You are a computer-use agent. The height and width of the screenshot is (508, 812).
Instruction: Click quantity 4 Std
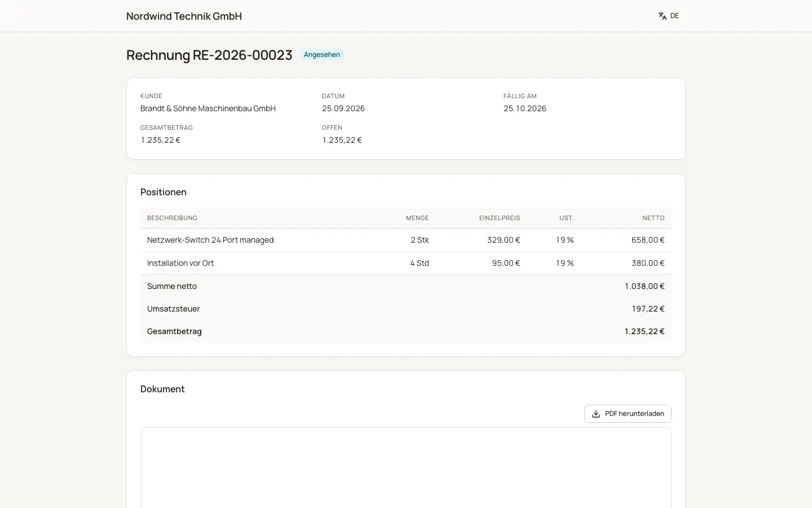(x=420, y=263)
